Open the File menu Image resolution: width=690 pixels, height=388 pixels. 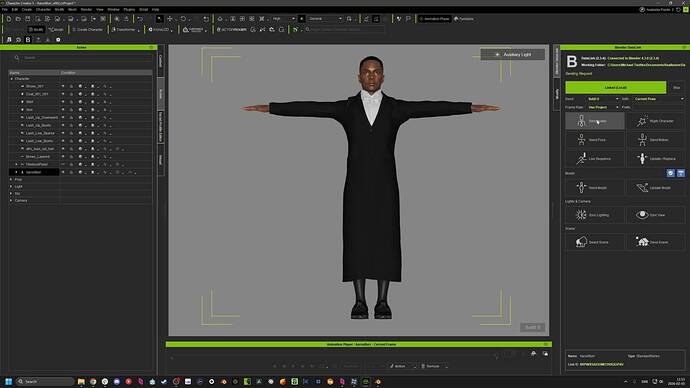(x=5, y=9)
